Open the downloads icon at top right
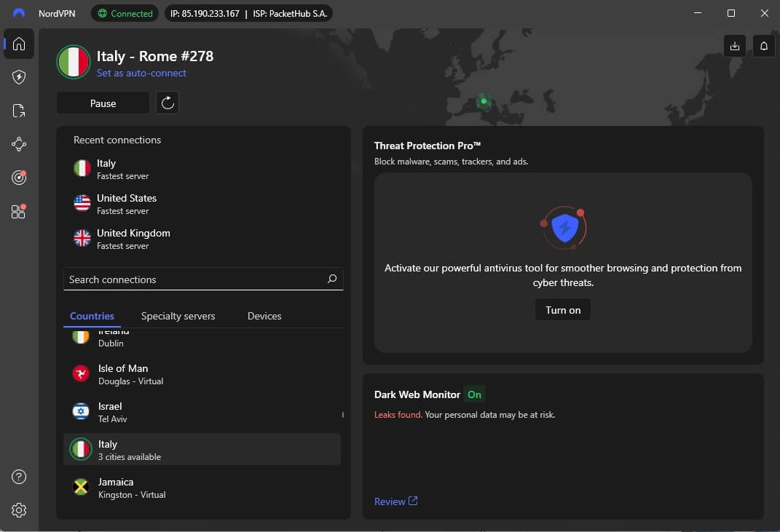Image resolution: width=780 pixels, height=532 pixels. pos(734,45)
